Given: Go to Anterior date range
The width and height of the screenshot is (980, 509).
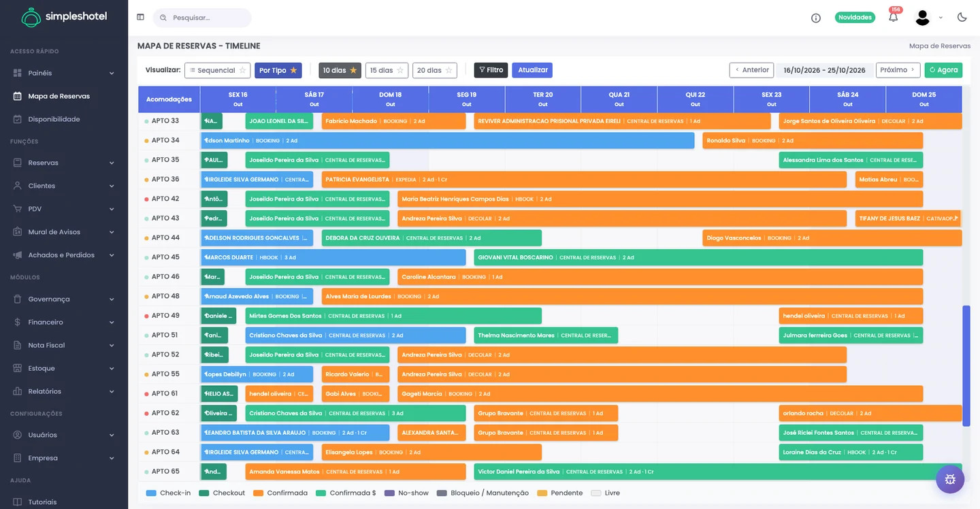Looking at the screenshot, I should click(751, 70).
